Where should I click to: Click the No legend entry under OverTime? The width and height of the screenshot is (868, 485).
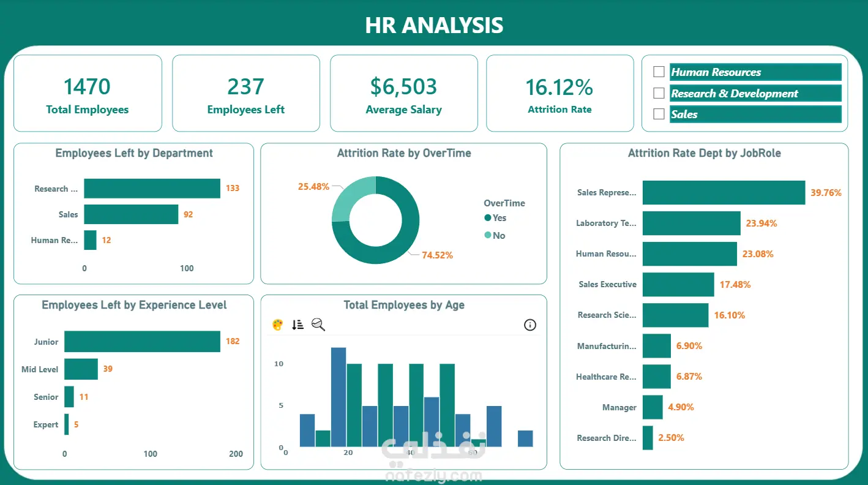(x=495, y=236)
